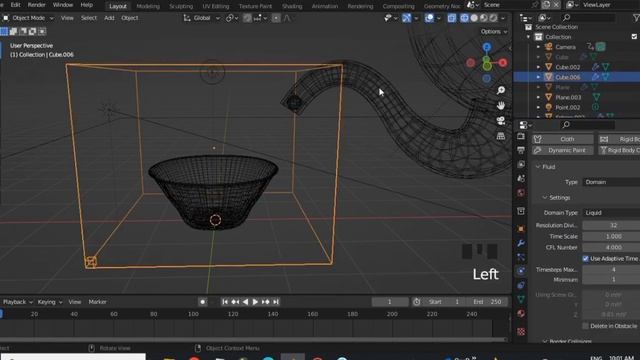The width and height of the screenshot is (640, 360).
Task: Toggle viewport gizmo display button
Action: point(407,18)
